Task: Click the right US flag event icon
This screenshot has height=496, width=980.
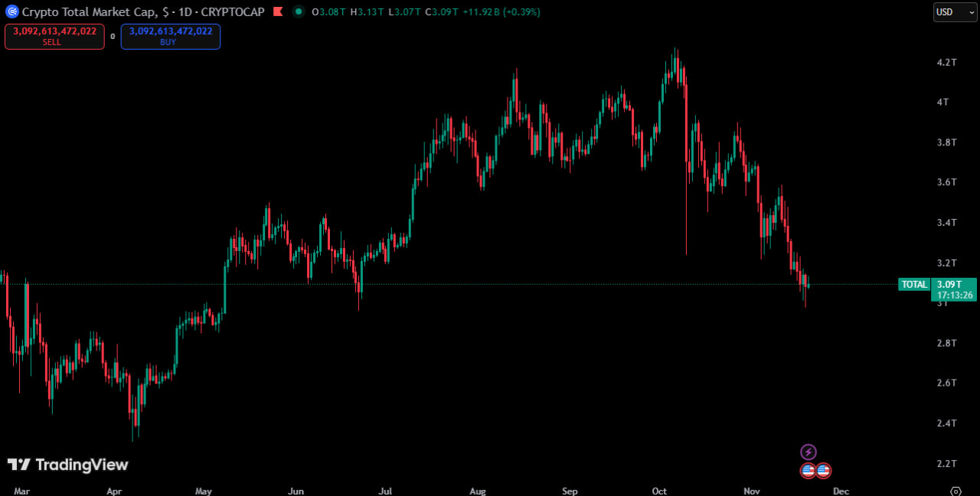Action: coord(823,471)
